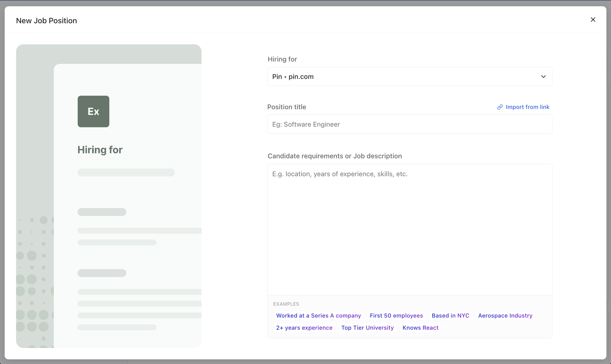The image size is (611, 364).
Task: Click the Candidate requirements field label
Action: click(335, 156)
